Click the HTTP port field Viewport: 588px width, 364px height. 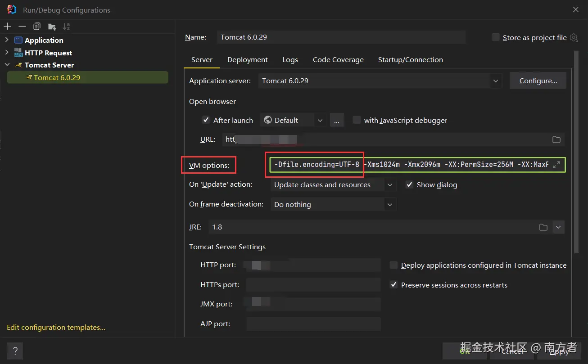pos(313,265)
